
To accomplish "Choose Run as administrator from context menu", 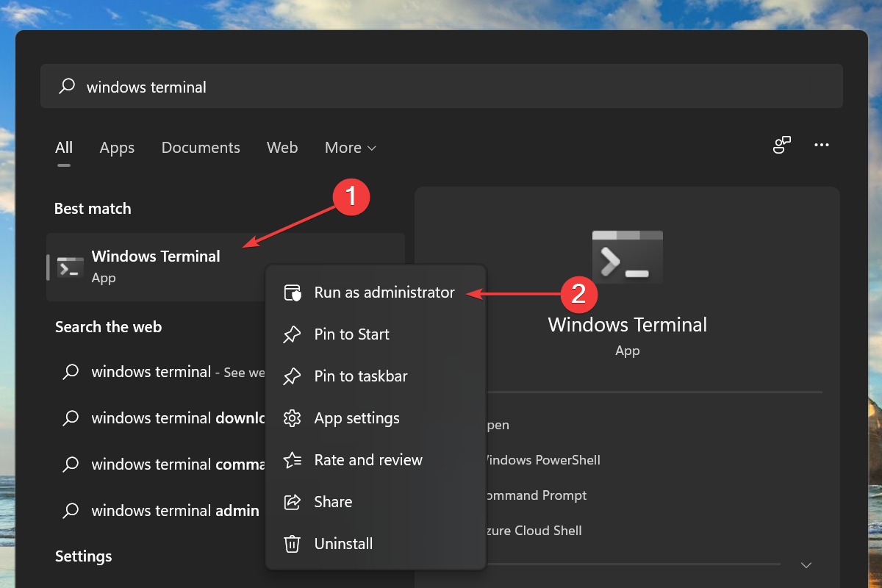I will pos(375,293).
